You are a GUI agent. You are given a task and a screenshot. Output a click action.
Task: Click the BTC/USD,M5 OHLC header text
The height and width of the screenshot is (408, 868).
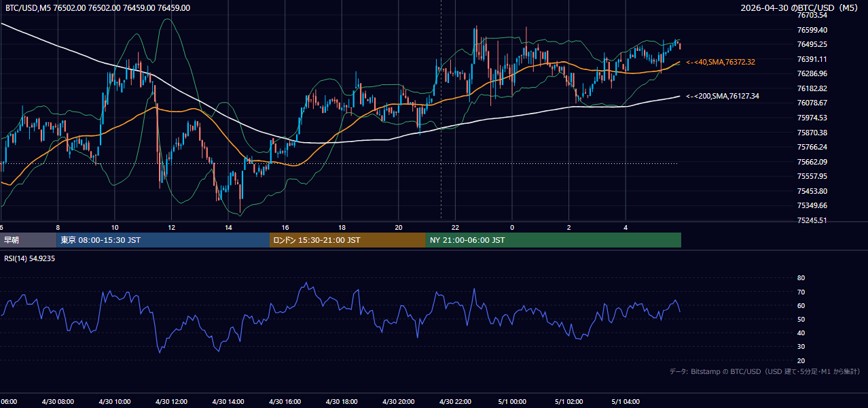pos(98,8)
